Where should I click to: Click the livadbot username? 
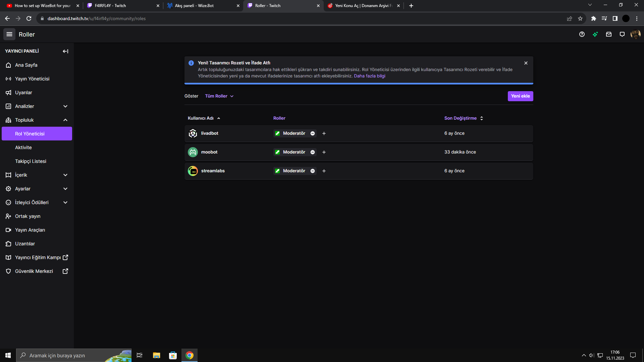pyautogui.click(x=210, y=133)
